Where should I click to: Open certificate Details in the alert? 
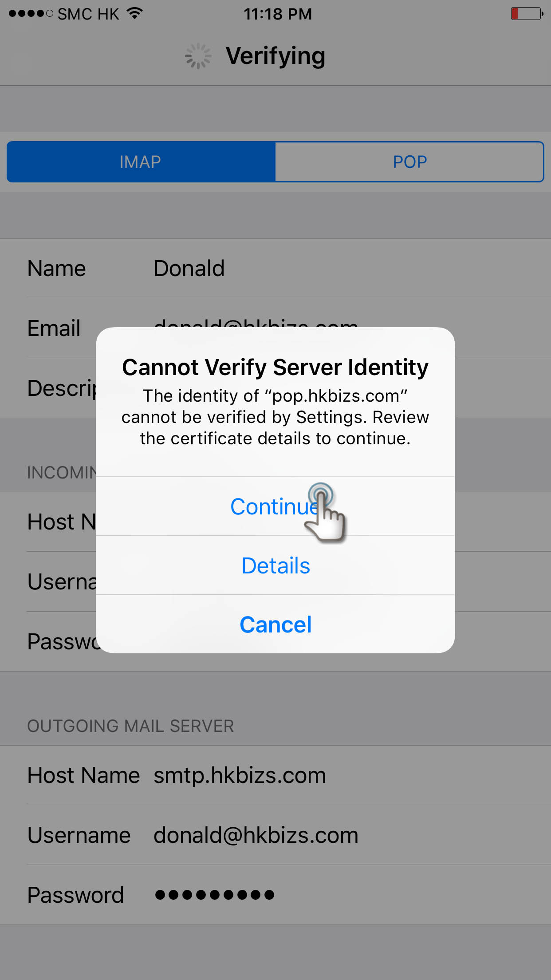275,565
